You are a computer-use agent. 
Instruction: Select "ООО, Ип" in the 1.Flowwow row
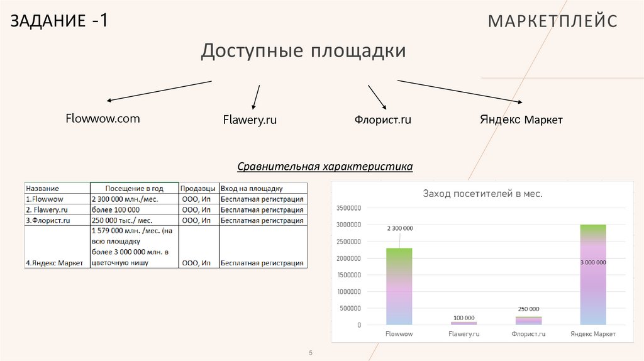(199, 199)
